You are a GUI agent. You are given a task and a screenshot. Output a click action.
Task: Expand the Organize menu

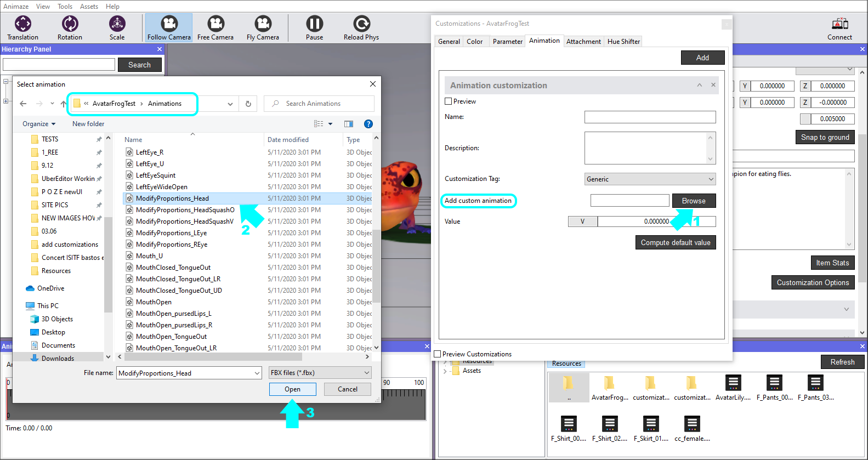tap(39, 124)
